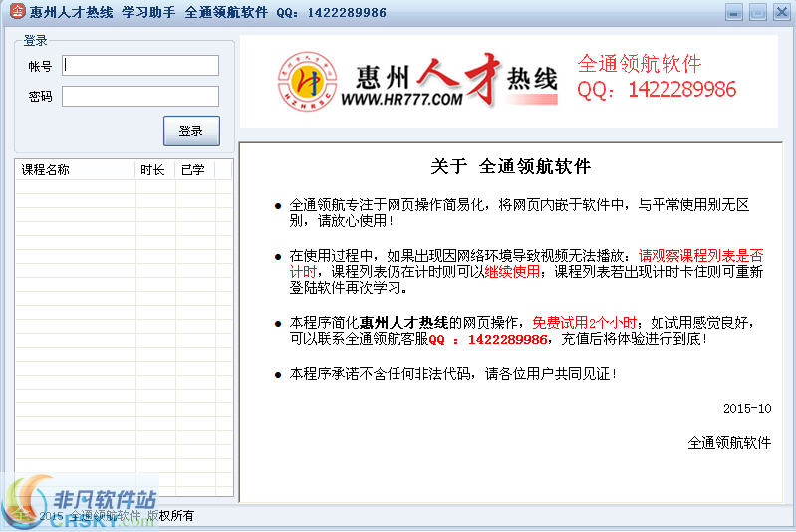
Task: Click the 惠州人才热线 round logo emblem
Action: 307,82
